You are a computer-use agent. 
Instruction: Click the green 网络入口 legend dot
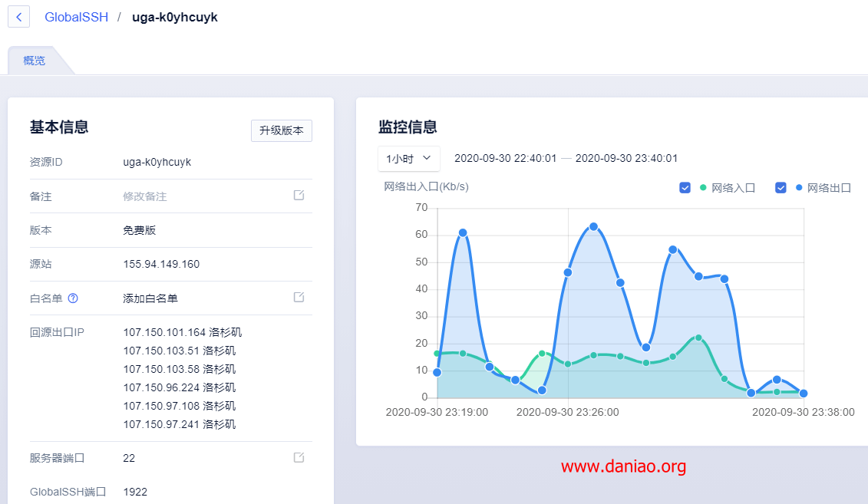pos(703,187)
